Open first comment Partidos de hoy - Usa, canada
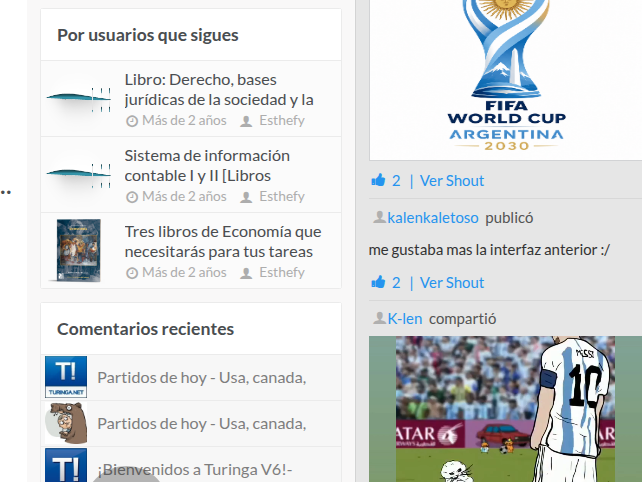Viewport: 642px width, 482px height. [202, 378]
